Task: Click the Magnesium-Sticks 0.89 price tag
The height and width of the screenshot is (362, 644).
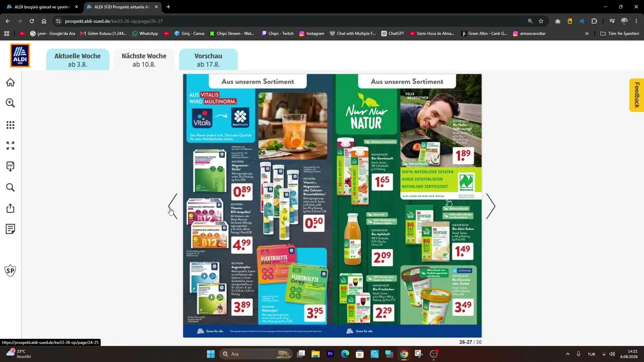Action: coord(242,192)
